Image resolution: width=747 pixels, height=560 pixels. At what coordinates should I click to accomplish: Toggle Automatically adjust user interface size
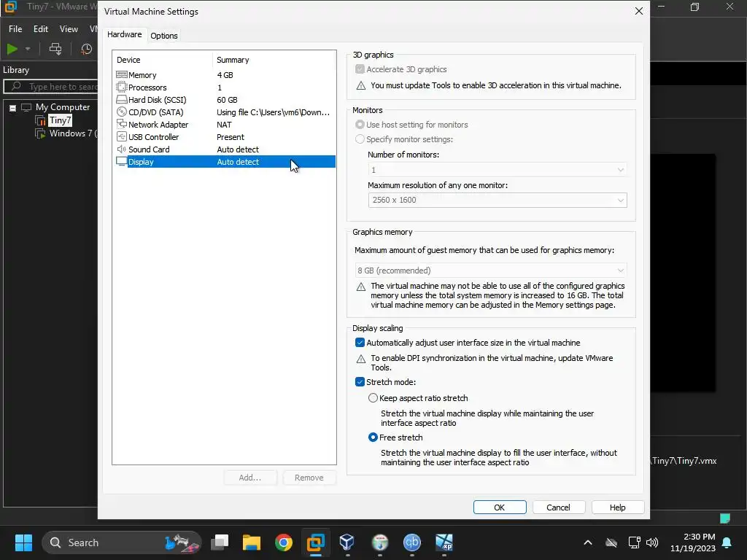tap(360, 343)
